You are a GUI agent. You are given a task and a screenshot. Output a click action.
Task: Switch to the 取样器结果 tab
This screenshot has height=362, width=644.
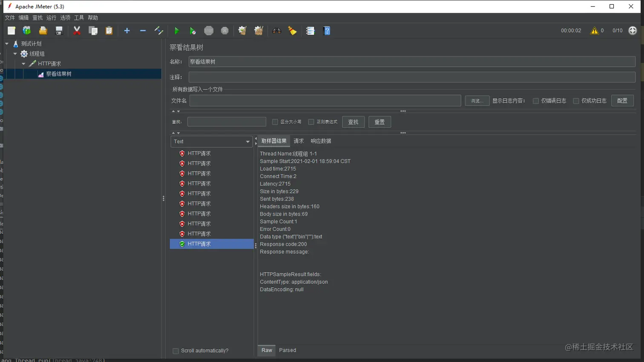coord(274,141)
